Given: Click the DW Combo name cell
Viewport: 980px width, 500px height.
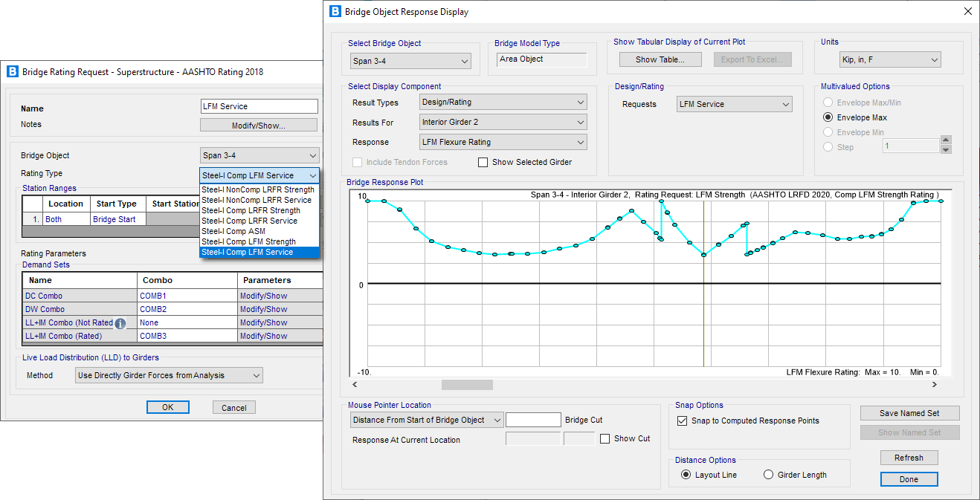Looking at the screenshot, I should pos(80,309).
